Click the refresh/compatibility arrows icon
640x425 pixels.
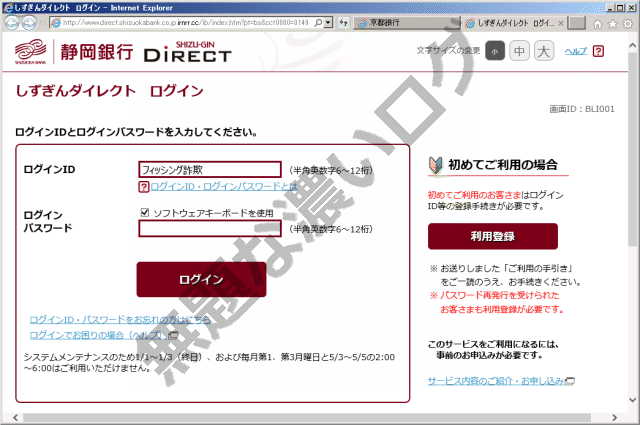(343, 23)
